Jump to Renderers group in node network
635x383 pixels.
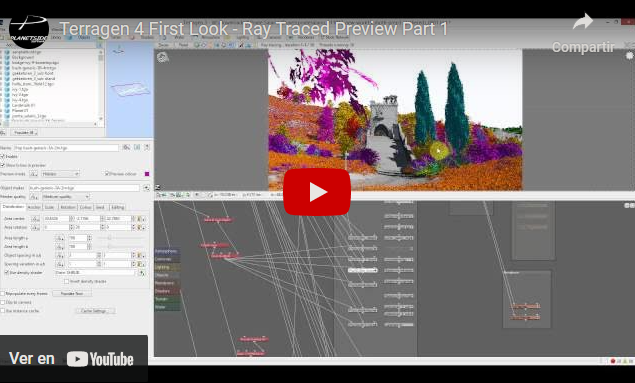tap(167, 283)
